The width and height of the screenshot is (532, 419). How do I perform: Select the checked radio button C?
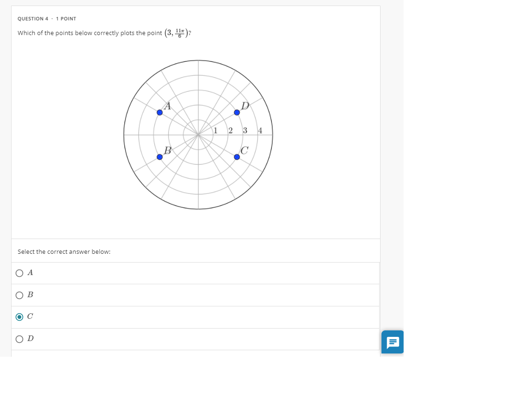[20, 317]
